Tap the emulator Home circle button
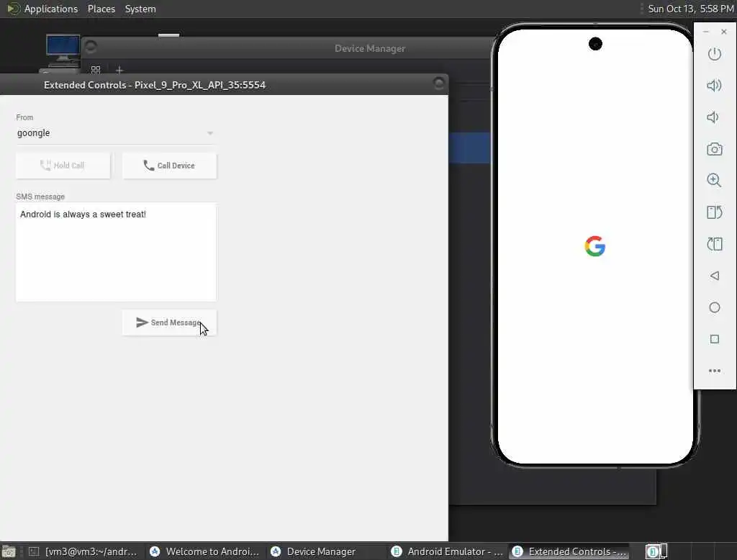 click(715, 307)
